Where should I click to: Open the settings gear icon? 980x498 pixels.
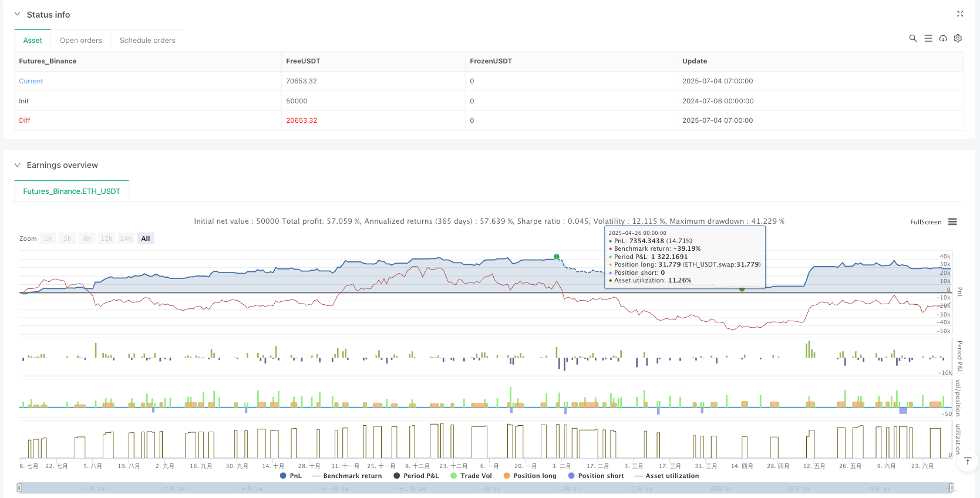[958, 38]
